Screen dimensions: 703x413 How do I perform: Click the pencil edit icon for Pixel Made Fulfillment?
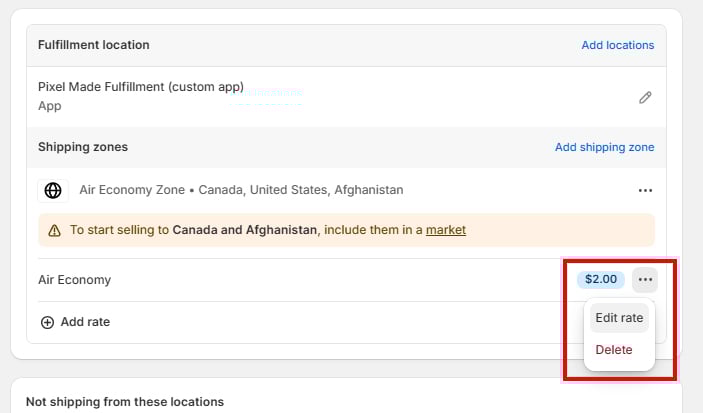coord(645,98)
